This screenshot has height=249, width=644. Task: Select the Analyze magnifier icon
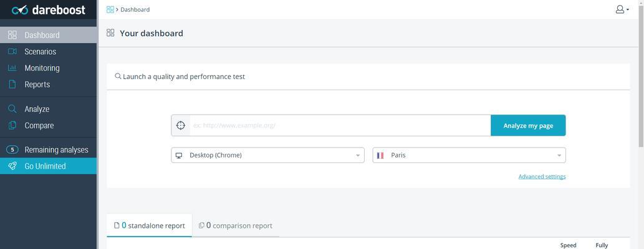coord(12,109)
